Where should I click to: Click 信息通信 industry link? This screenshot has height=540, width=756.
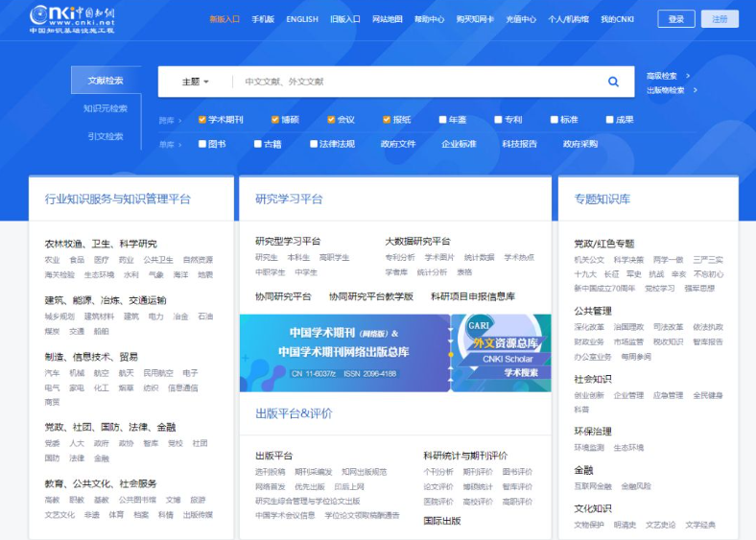click(x=182, y=387)
